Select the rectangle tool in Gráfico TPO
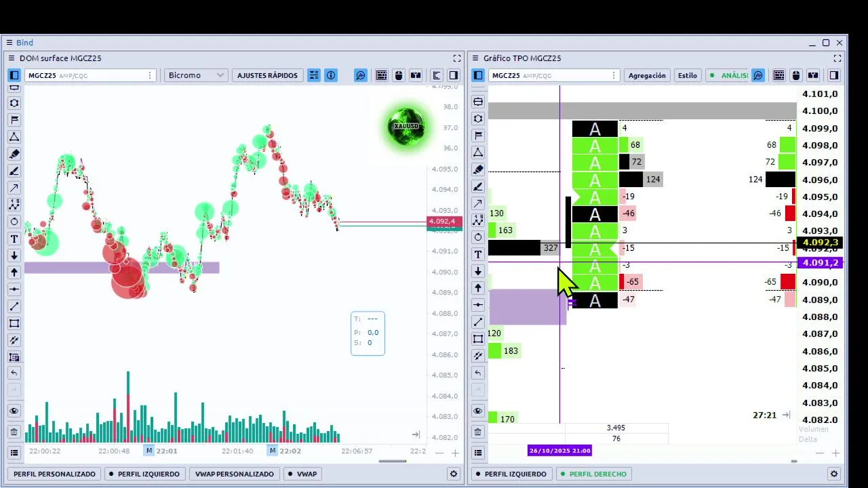Image resolution: width=868 pixels, height=488 pixels. click(478, 339)
